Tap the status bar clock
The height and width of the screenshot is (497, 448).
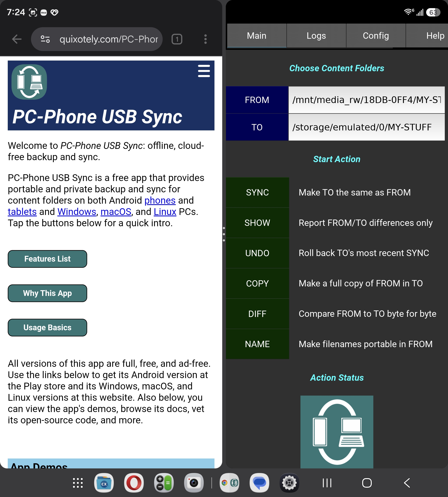(x=16, y=12)
